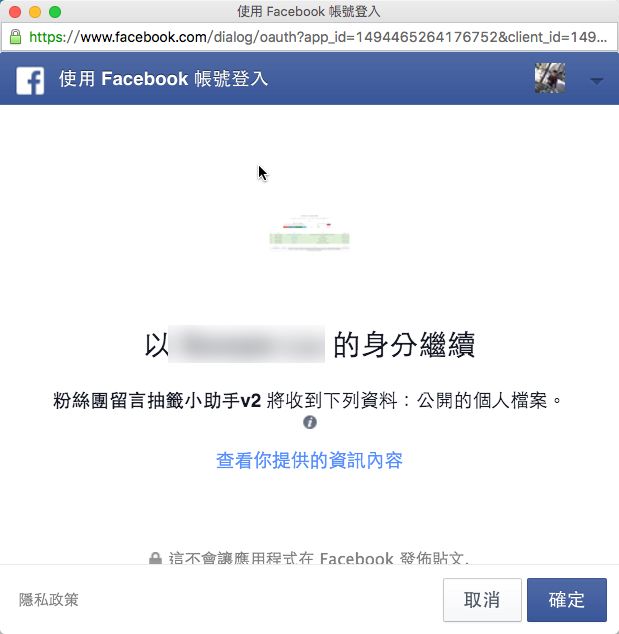This screenshot has height=634, width=619.
Task: Select the facebook.com URL address field
Action: 309,37
